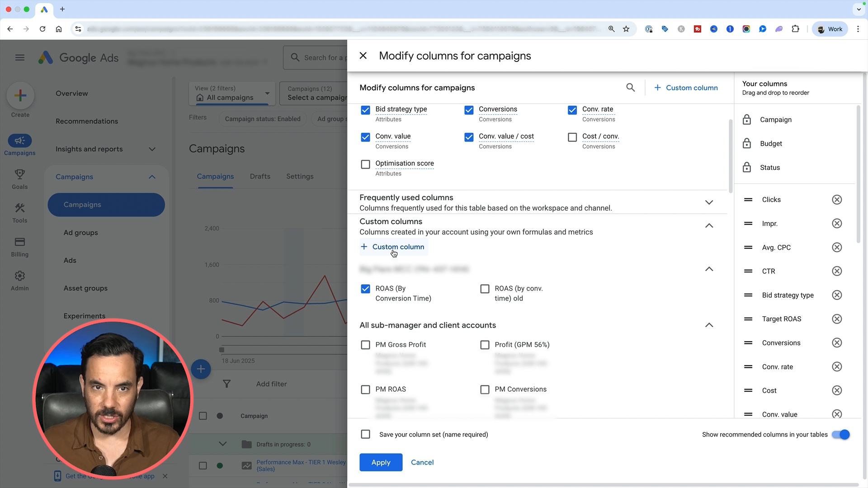Open Recommendations in navigation menu

click(x=87, y=121)
